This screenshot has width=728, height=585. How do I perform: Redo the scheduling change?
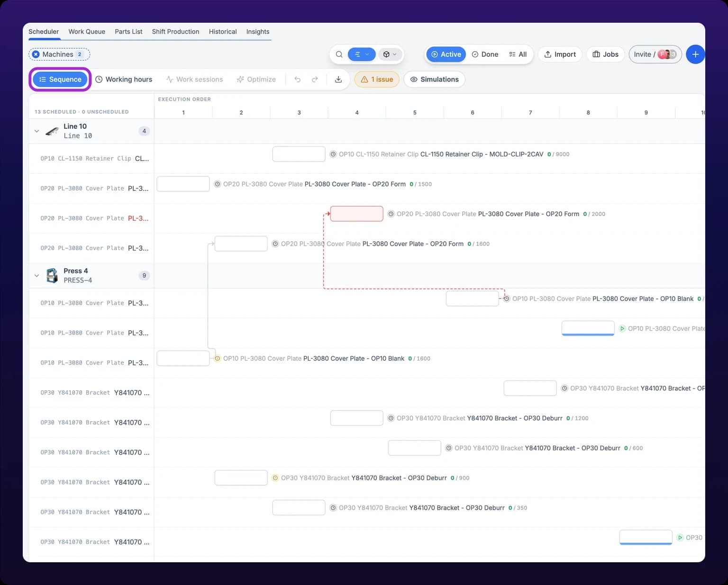[x=315, y=80]
